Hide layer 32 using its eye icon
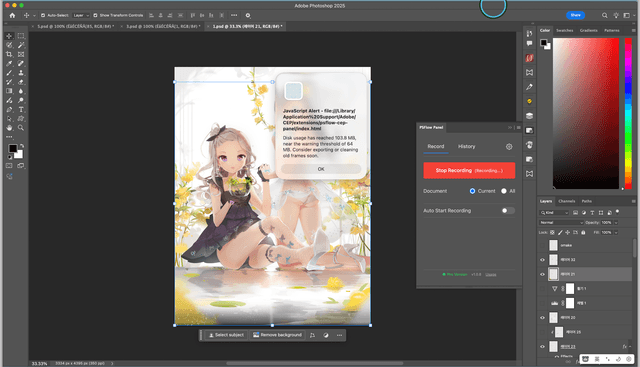This screenshot has width=640, height=367. pyautogui.click(x=542, y=260)
